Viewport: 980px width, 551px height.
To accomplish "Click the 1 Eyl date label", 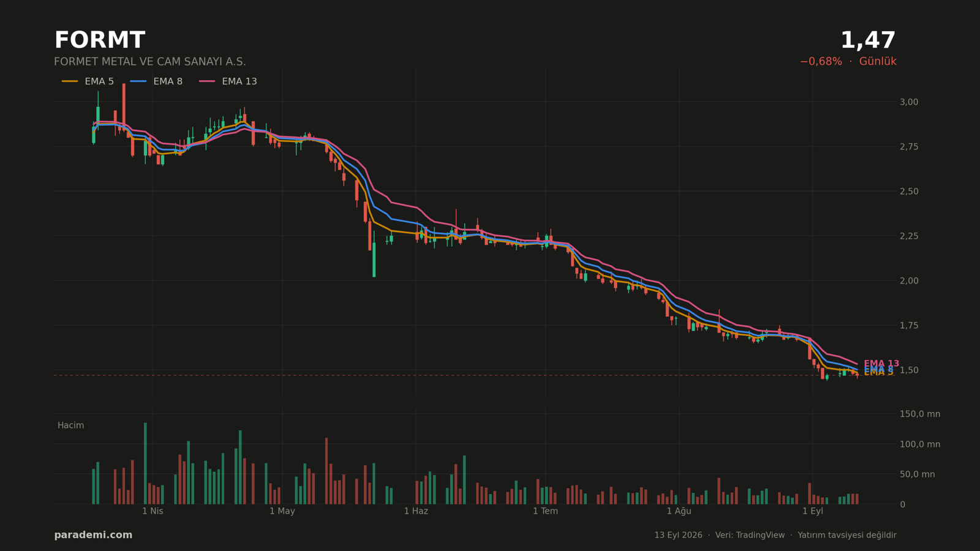I will click(x=813, y=511).
